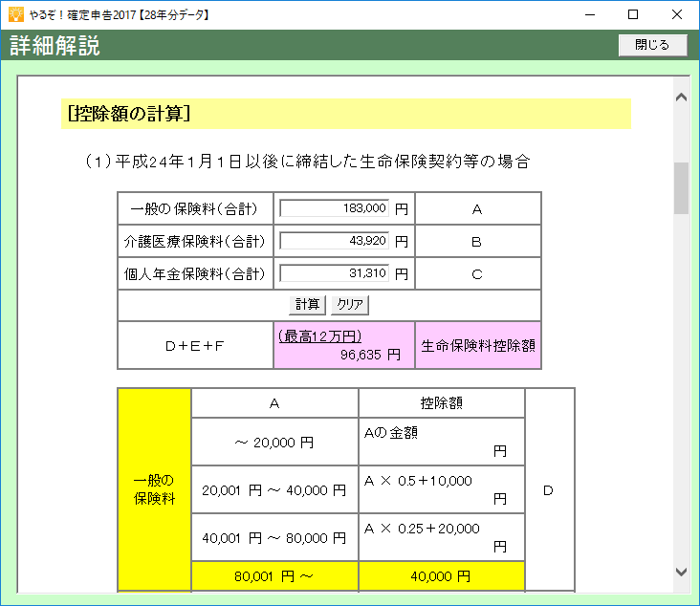
Task: Click the 詳細解説 header title
Action: point(55,46)
